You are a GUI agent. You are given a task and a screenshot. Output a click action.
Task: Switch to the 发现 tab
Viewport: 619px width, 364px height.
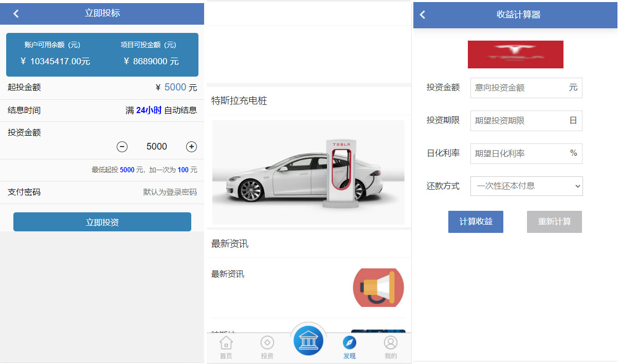pos(350,348)
